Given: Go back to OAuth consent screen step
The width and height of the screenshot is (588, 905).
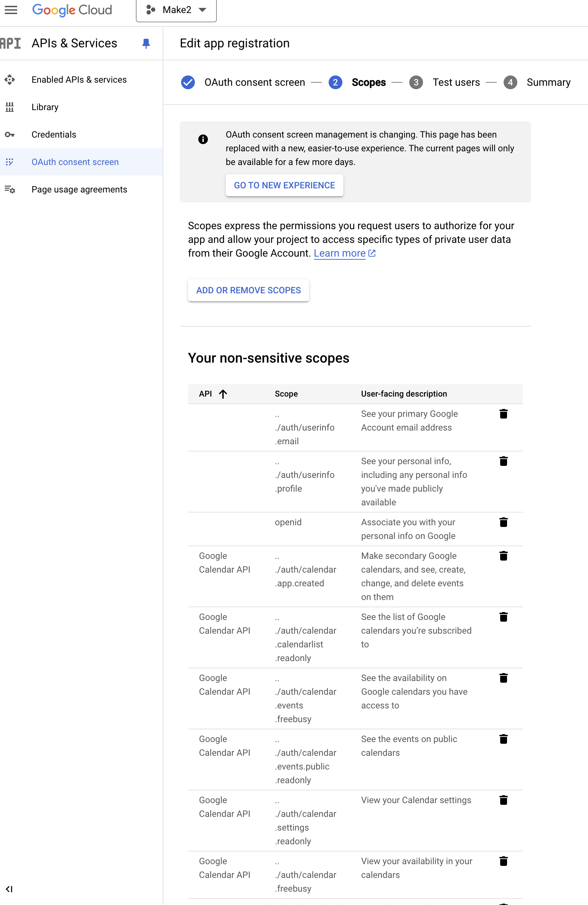Looking at the screenshot, I should point(254,83).
